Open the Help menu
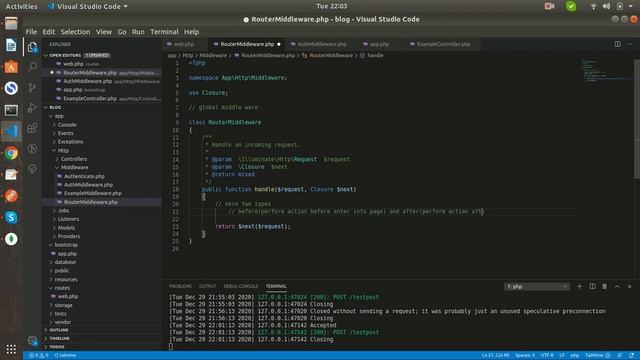 pos(191,32)
